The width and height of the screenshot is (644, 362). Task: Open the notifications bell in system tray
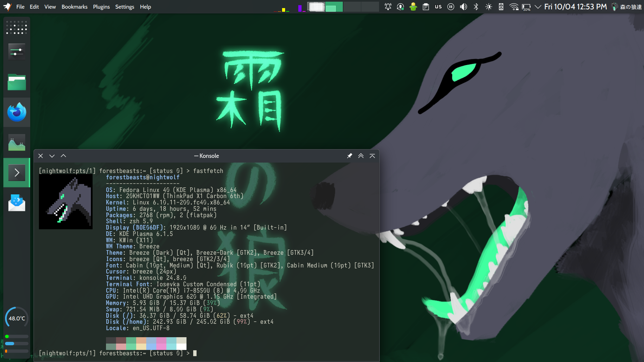[388, 7]
